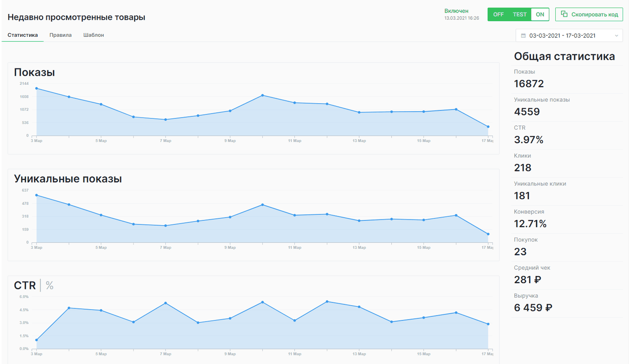The height and width of the screenshot is (364, 629).
Task: Select the Уникальные клики value 181
Action: click(x=522, y=196)
